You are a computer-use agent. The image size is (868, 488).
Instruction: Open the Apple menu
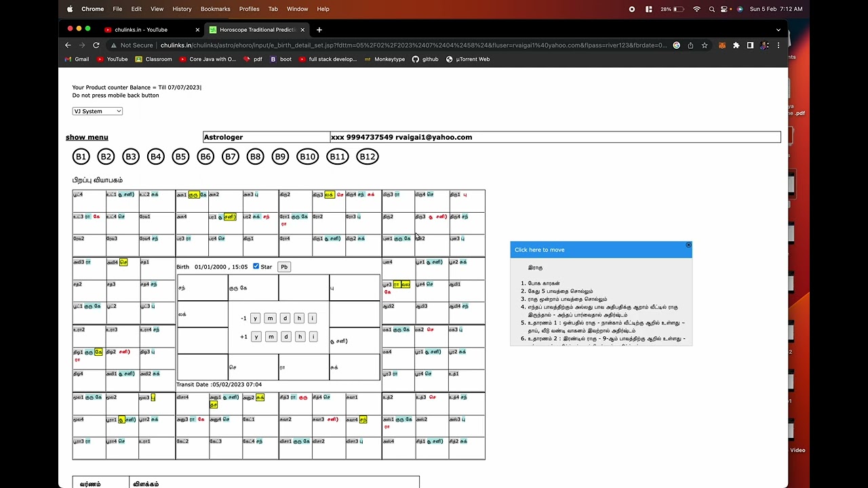tap(70, 9)
